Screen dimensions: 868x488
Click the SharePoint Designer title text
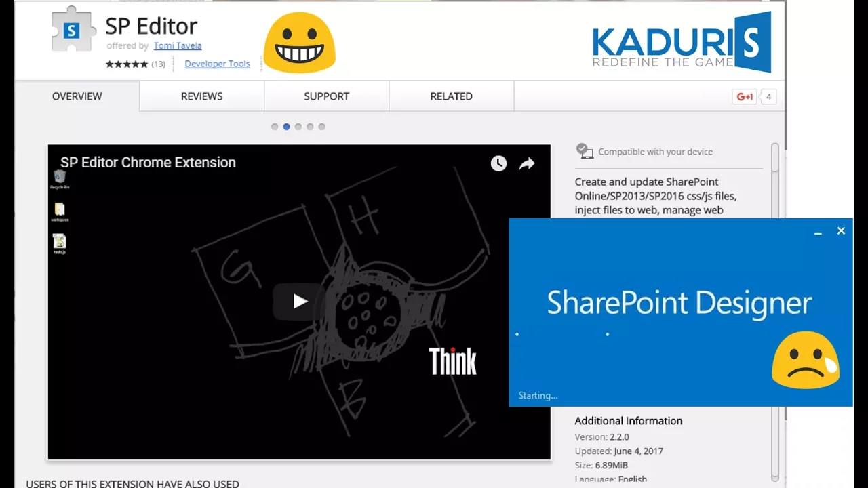(679, 303)
